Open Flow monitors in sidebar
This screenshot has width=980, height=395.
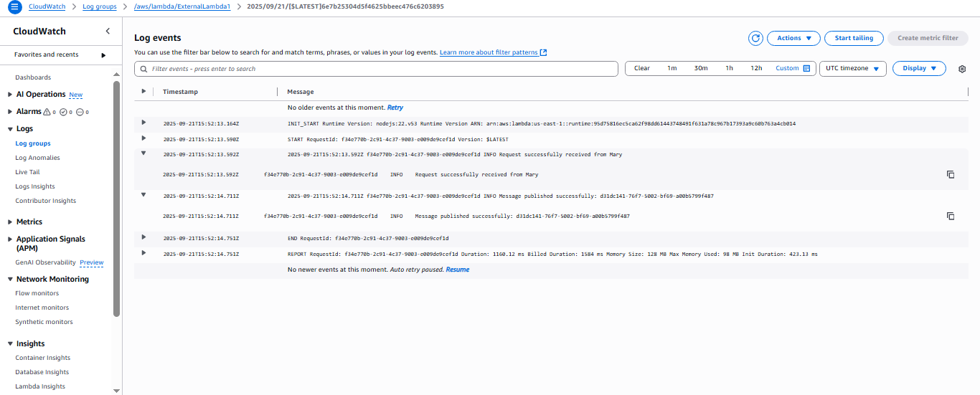(x=37, y=293)
